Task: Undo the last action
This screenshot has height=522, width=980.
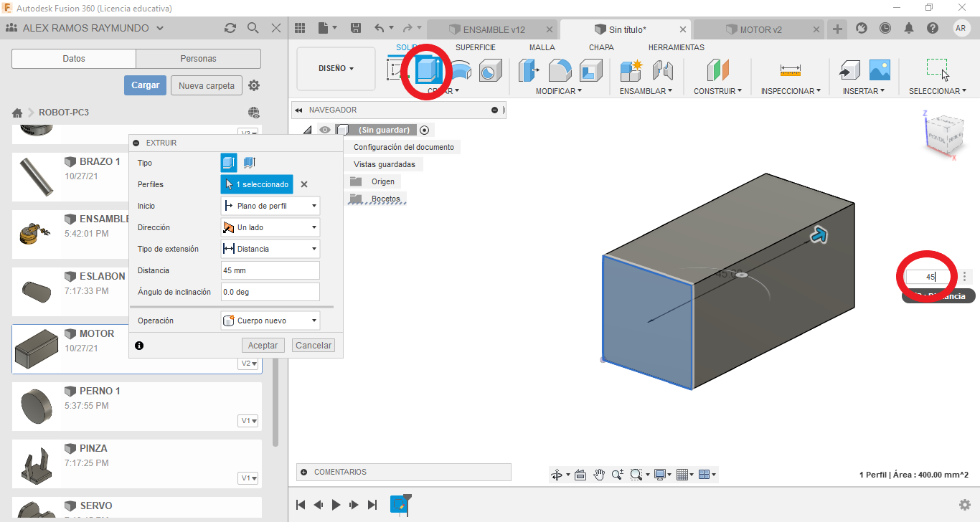Action: coord(380,28)
